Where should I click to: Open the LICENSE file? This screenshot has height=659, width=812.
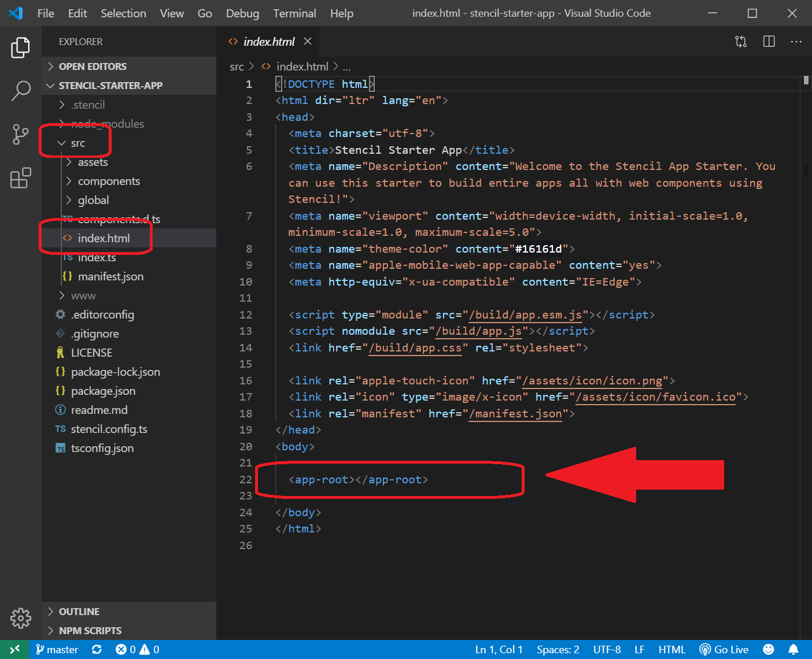pyautogui.click(x=129, y=353)
